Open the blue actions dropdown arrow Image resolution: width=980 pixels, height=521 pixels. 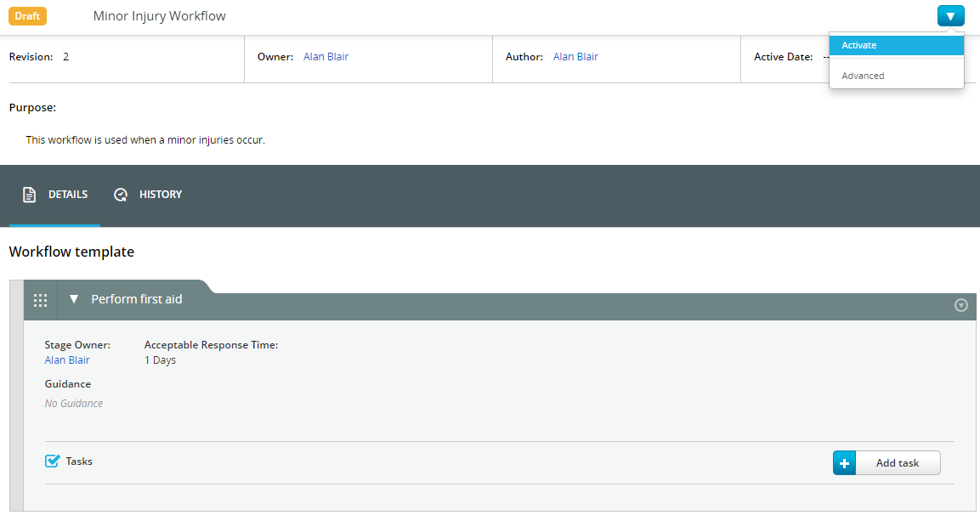pyautogui.click(x=950, y=15)
